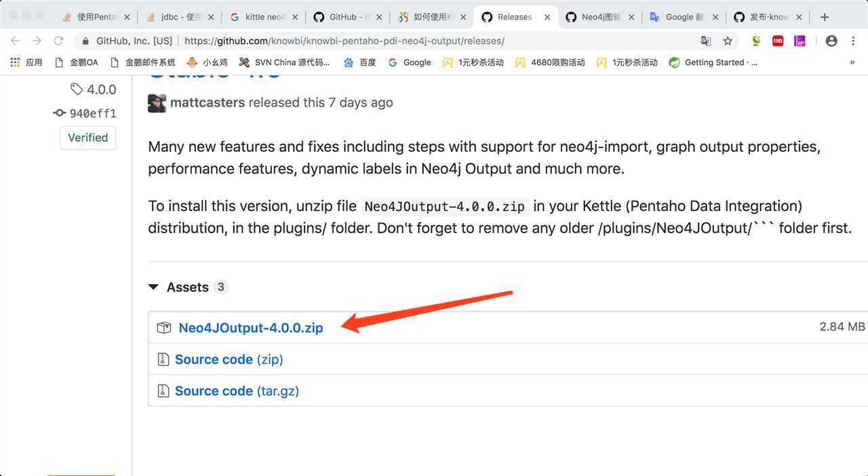Open commit 940eff1
This screenshot has height=476, width=868.
click(x=85, y=113)
